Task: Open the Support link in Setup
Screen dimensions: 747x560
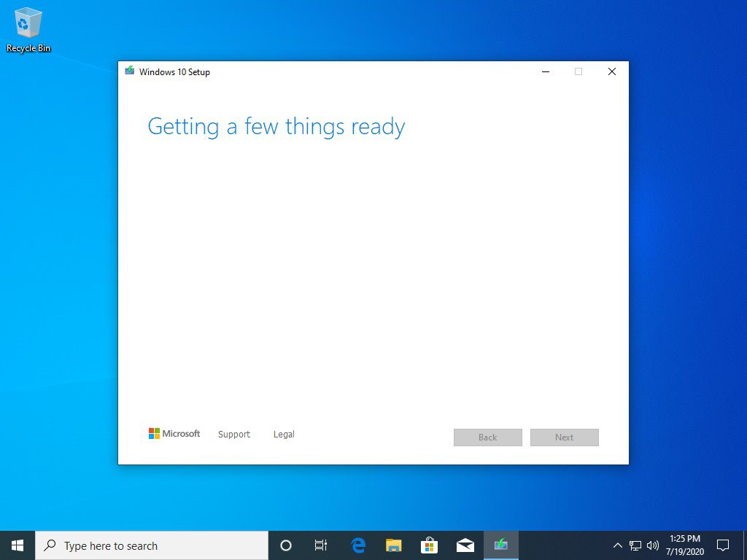Action: 234,435
